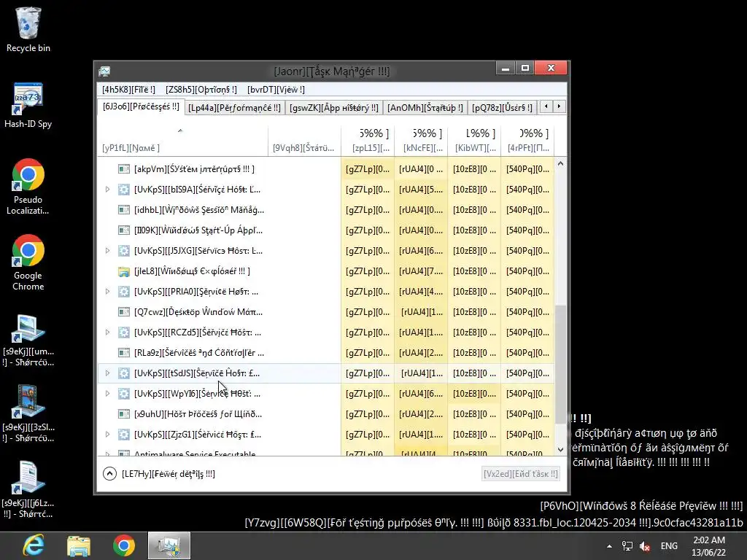
Task: Sort by the Name column header
Action: click(182, 141)
